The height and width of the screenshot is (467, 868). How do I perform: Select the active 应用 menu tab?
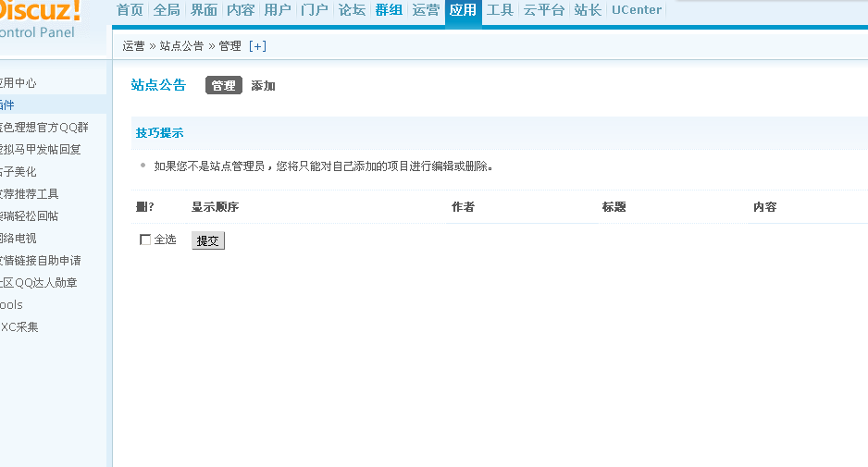463,10
